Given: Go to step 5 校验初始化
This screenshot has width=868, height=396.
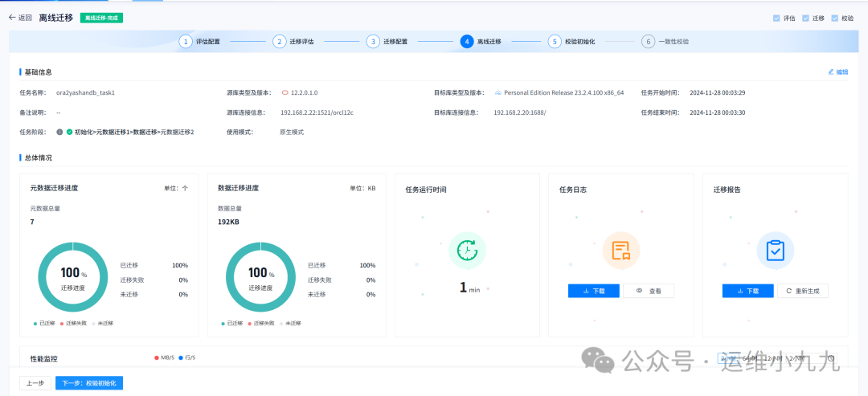Looking at the screenshot, I should coord(571,42).
